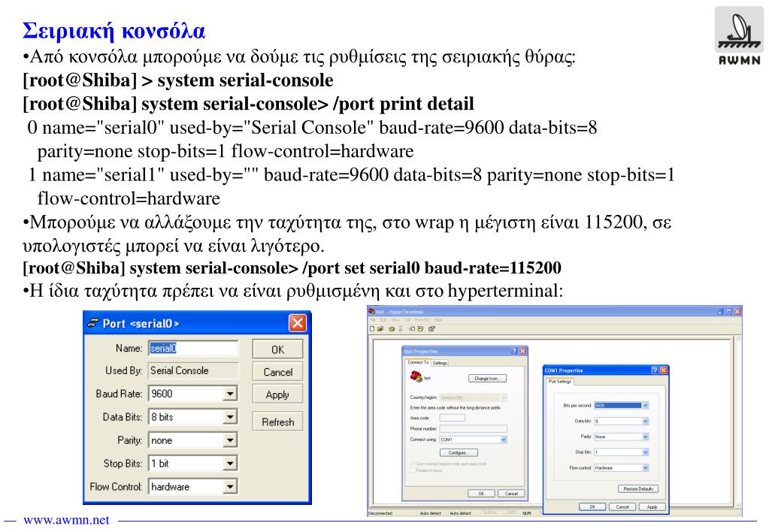This screenshot has width=769, height=532.
Task: Click Configure button in test Properties
Action: pyautogui.click(x=458, y=452)
